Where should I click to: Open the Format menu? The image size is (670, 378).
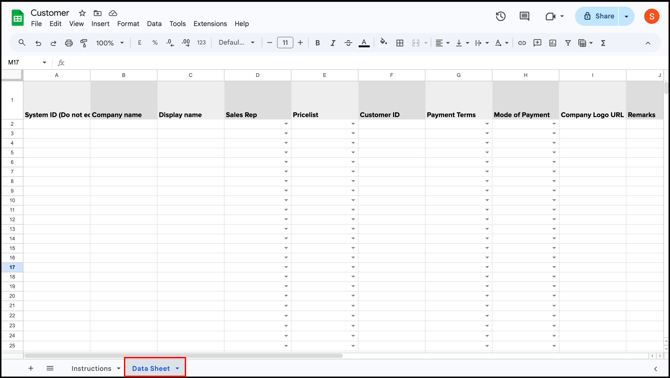point(128,23)
